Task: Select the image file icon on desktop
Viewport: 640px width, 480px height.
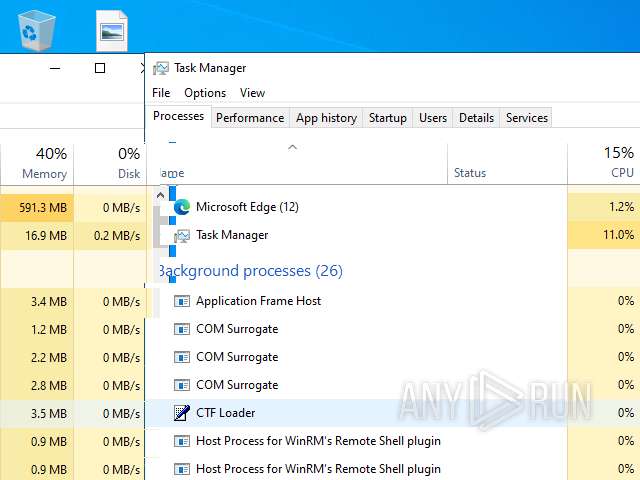Action: [112, 31]
